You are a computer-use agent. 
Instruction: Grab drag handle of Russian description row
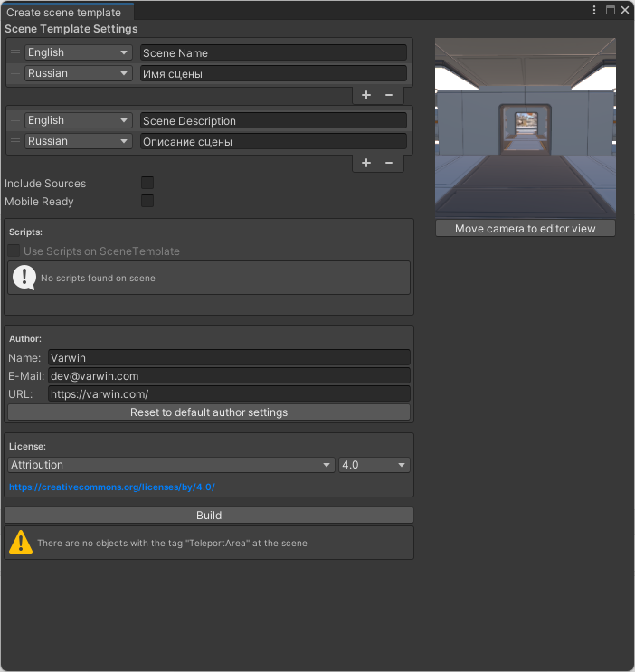[15, 141]
